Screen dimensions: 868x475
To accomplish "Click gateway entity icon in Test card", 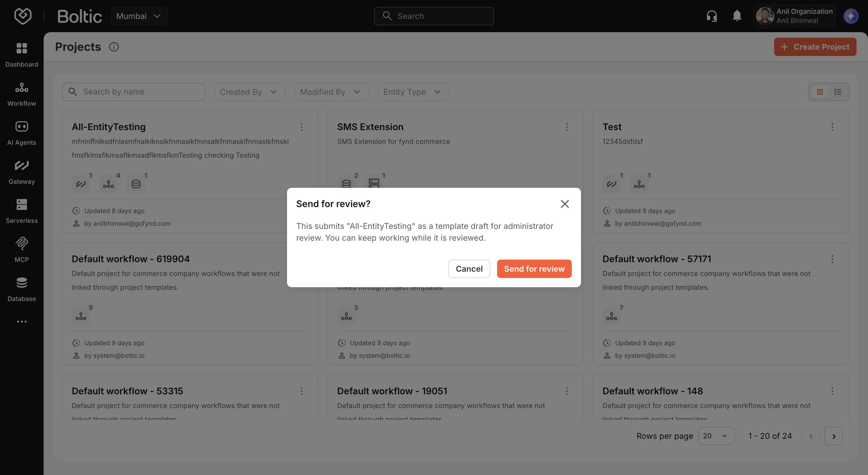I will click(x=612, y=184).
